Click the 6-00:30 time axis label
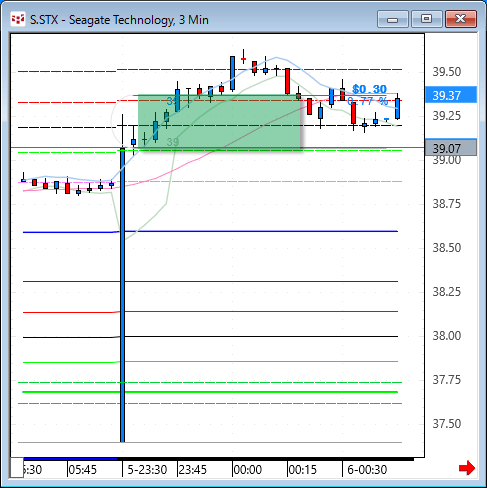The height and width of the screenshot is (488, 487). (367, 470)
